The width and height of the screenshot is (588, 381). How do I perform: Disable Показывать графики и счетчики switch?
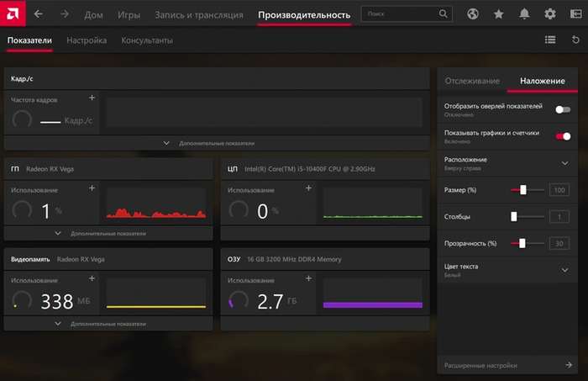[x=562, y=135]
